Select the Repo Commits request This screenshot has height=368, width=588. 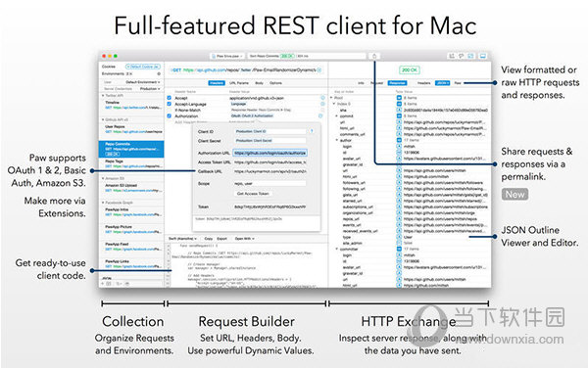click(131, 149)
